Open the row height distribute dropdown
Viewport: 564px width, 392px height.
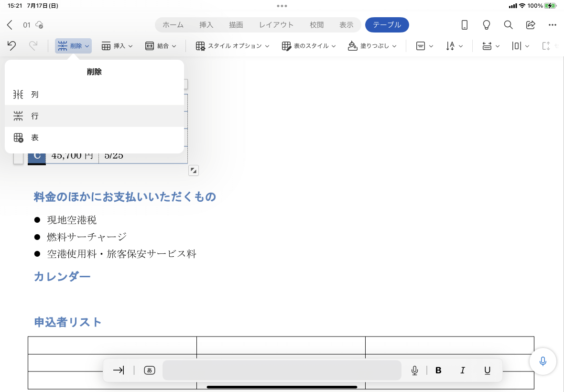[491, 46]
